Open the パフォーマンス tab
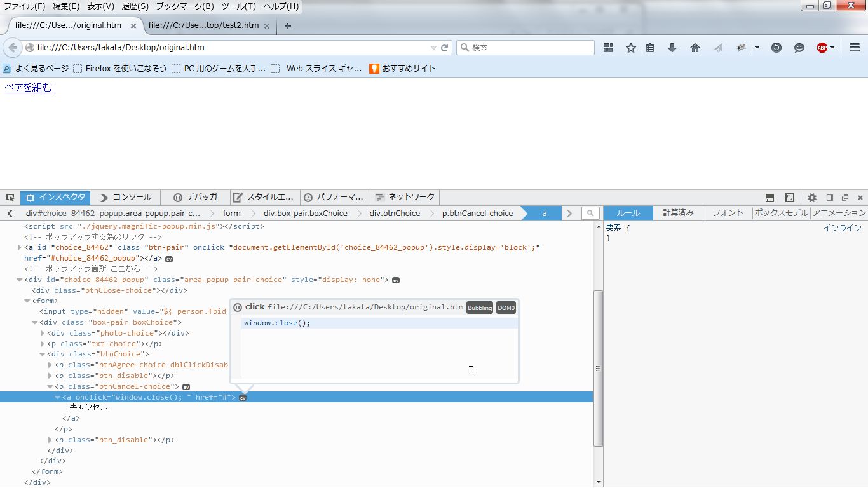The width and height of the screenshot is (868, 488). (x=334, y=198)
